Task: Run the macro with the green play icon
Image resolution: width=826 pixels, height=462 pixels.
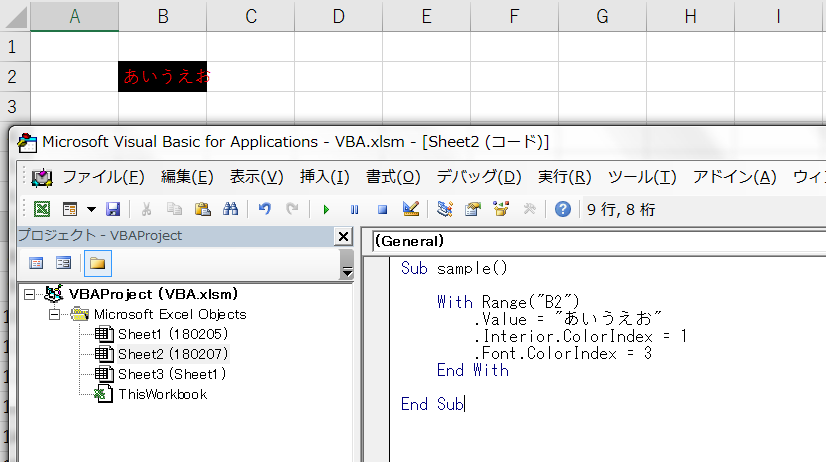Action: [325, 209]
